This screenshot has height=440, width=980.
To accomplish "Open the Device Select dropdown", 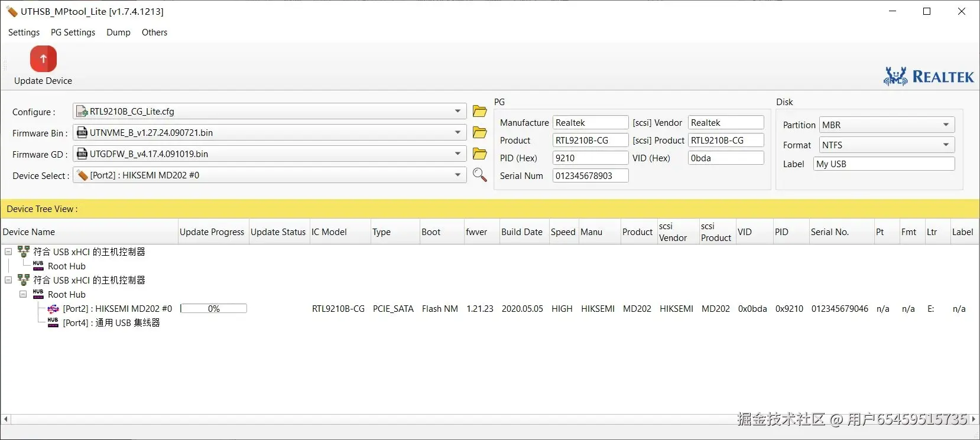I will (457, 175).
